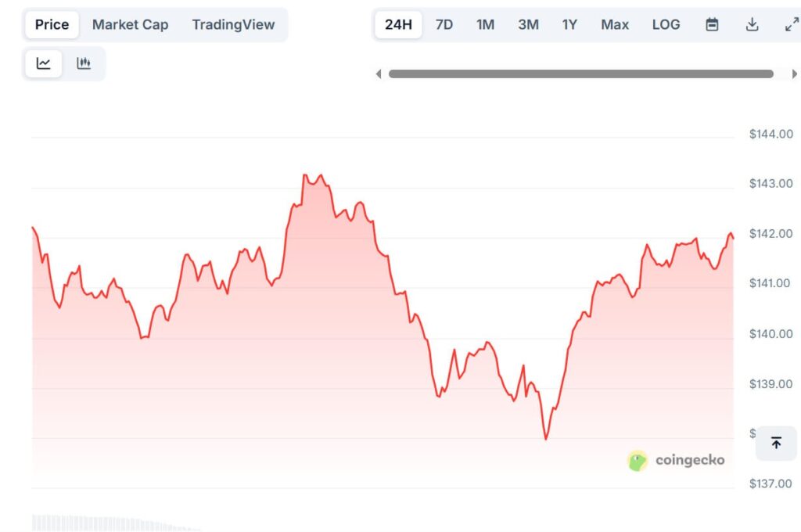Image resolution: width=801 pixels, height=532 pixels.
Task: Expand chart to fullscreen
Action: [x=791, y=24]
